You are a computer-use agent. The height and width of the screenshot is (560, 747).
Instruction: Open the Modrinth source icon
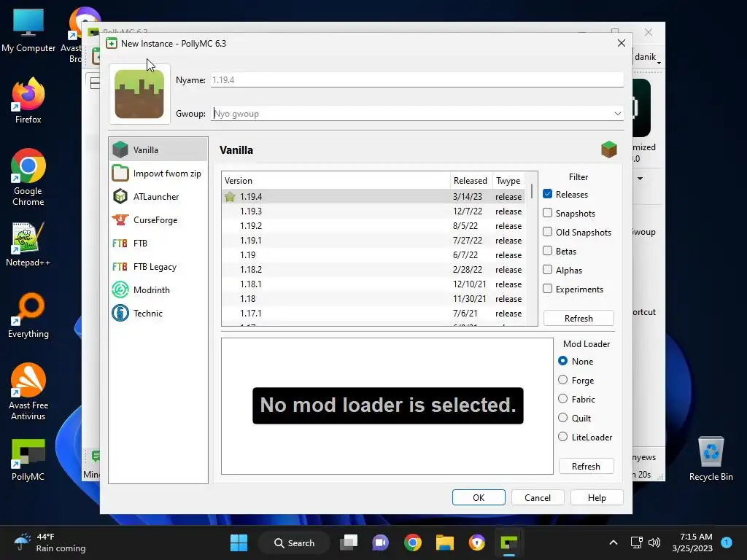tap(120, 289)
